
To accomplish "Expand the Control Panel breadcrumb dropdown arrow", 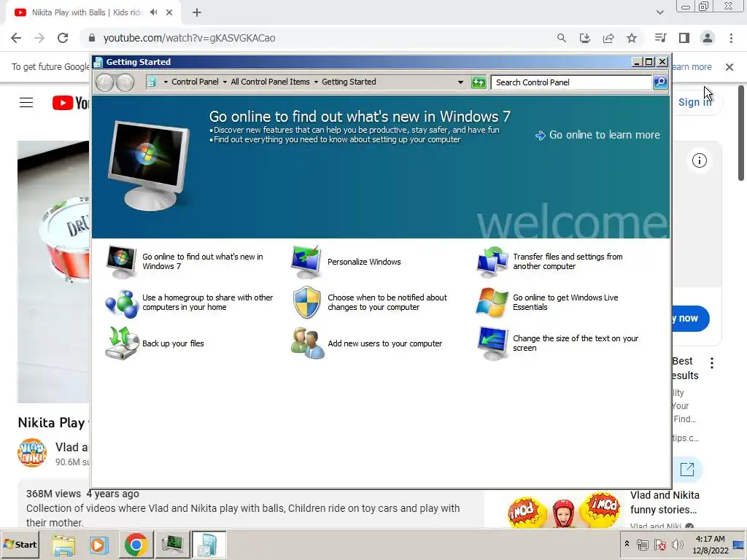I will coord(166,82).
